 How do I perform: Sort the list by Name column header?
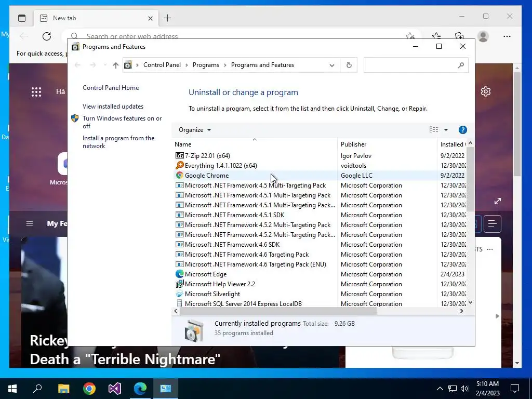255,144
